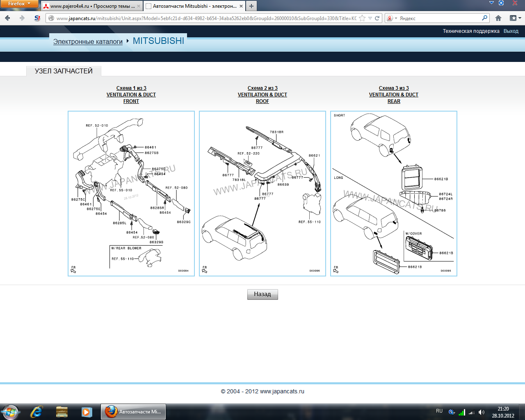Open the bookmarks menu button
This screenshot has width=525, height=420.
click(515, 18)
